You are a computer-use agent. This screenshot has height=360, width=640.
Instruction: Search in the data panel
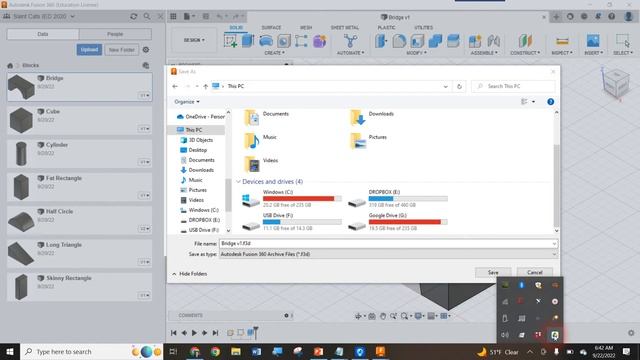click(147, 16)
